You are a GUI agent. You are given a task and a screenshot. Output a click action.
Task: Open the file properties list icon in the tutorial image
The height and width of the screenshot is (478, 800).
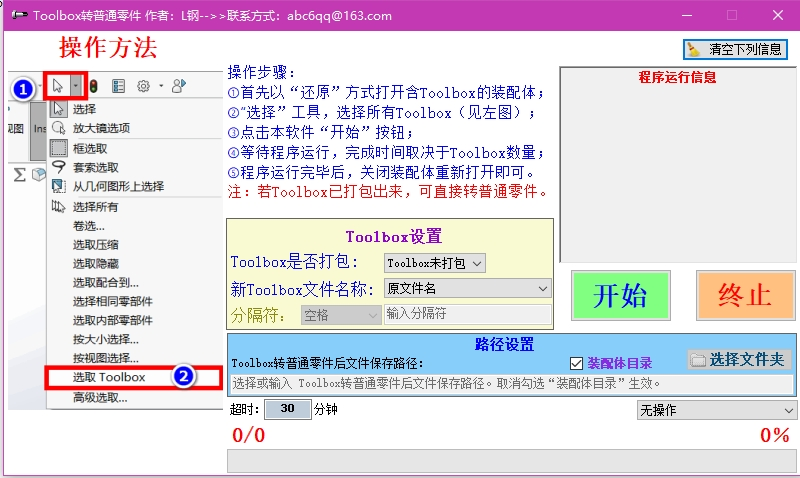point(118,86)
